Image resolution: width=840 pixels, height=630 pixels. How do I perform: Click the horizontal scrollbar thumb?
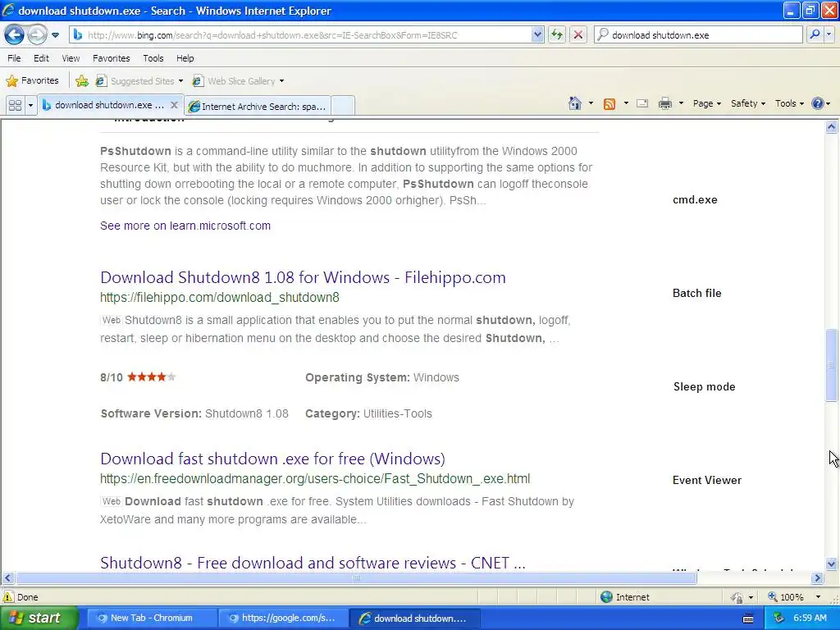pyautogui.click(x=356, y=578)
